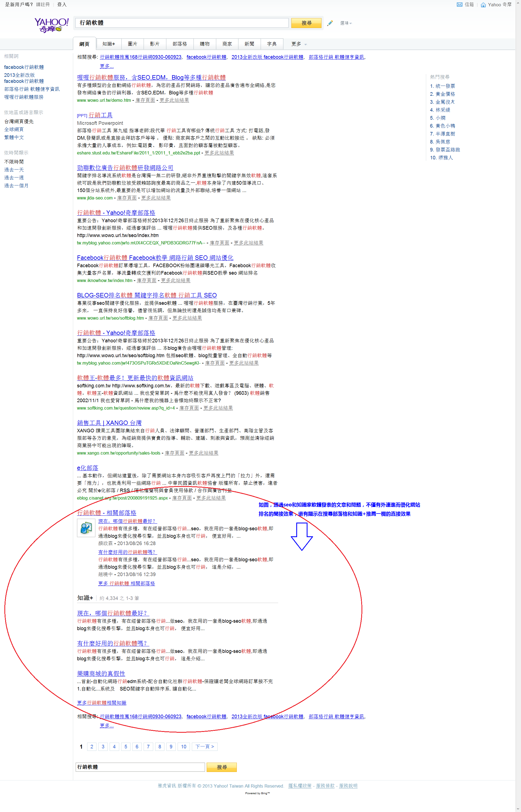Filter results by 過去一週
The width and height of the screenshot is (521, 812).
[14, 177]
